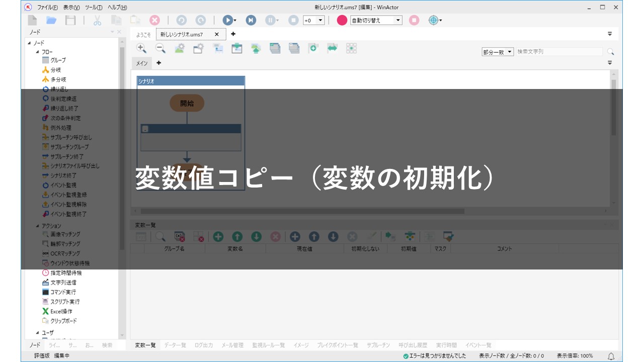Select the コマンド実行 node
Viewport: 644px width, 362px height.
click(59, 292)
